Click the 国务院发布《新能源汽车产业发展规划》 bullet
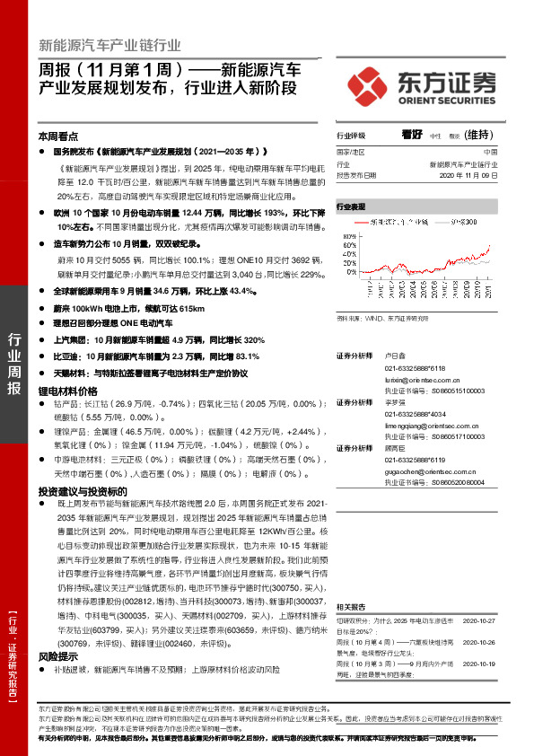 pyautogui.click(x=161, y=152)
